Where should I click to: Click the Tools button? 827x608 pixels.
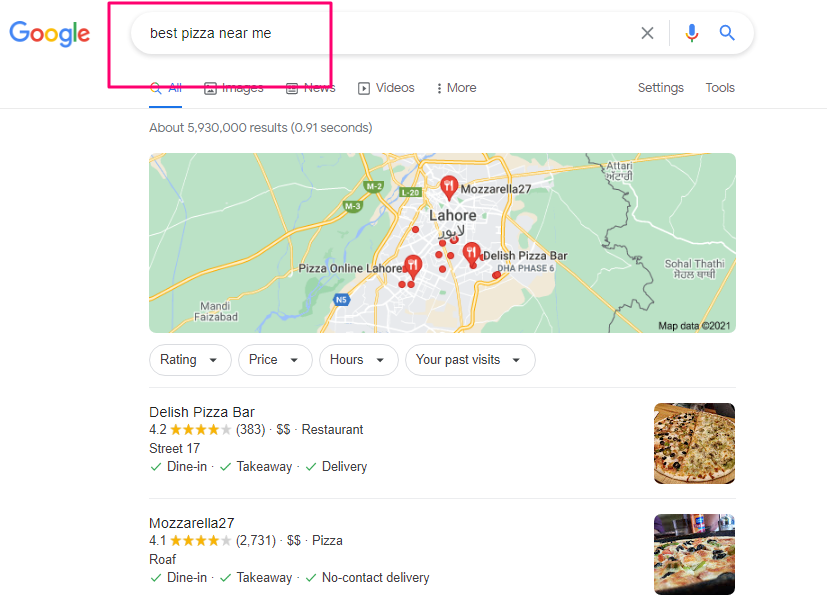point(720,88)
